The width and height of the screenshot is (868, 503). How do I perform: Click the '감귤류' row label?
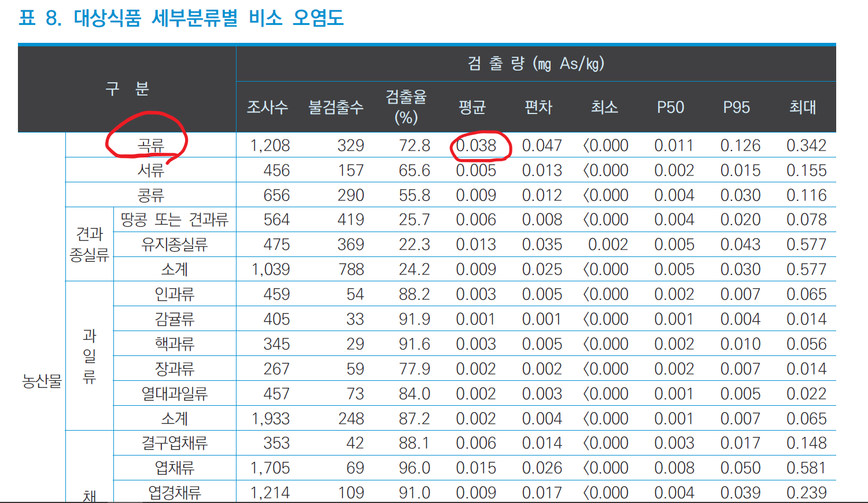coord(175,320)
